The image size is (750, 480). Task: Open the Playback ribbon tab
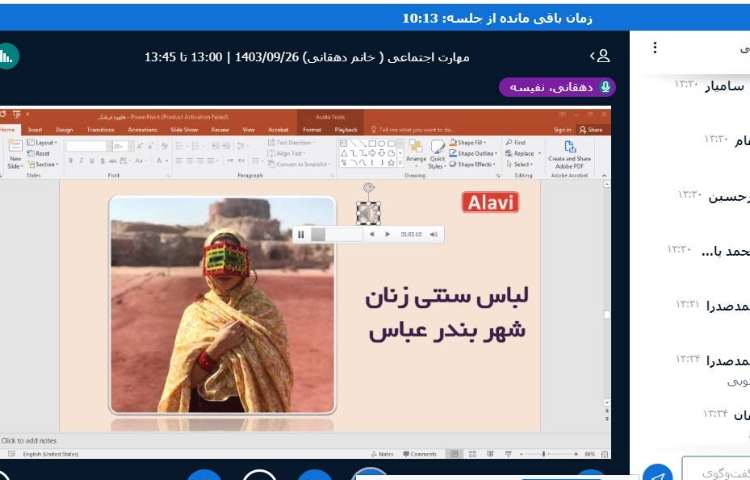(346, 130)
